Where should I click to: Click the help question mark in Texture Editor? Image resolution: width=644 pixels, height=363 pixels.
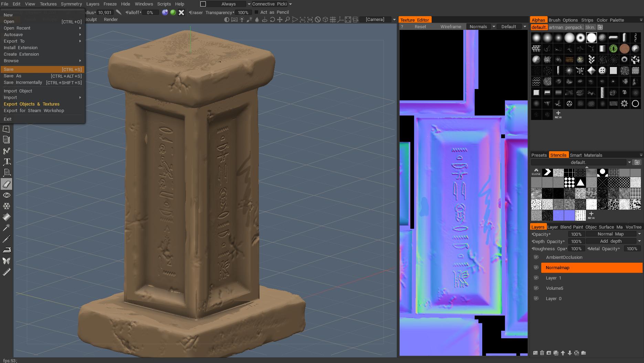[402, 26]
